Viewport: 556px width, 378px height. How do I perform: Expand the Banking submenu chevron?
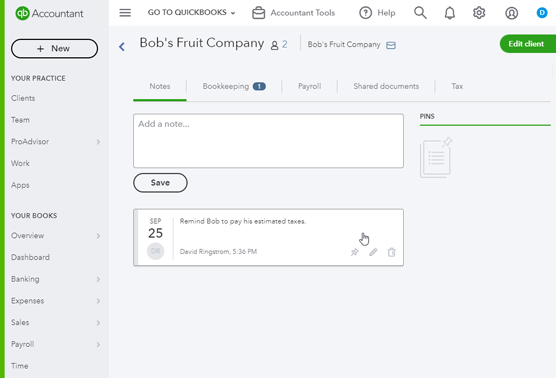point(98,279)
